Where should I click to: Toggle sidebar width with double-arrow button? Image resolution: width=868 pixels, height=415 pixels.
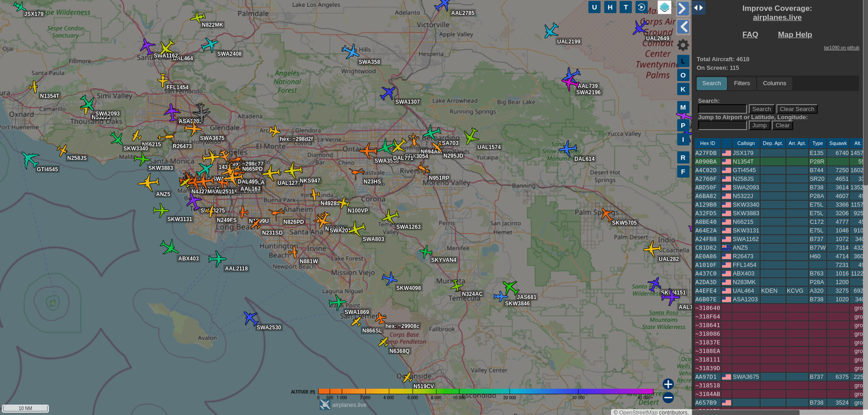click(x=699, y=8)
